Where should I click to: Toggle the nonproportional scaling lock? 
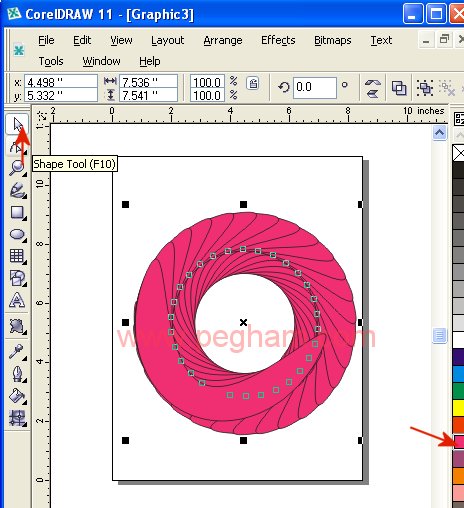coord(253,83)
